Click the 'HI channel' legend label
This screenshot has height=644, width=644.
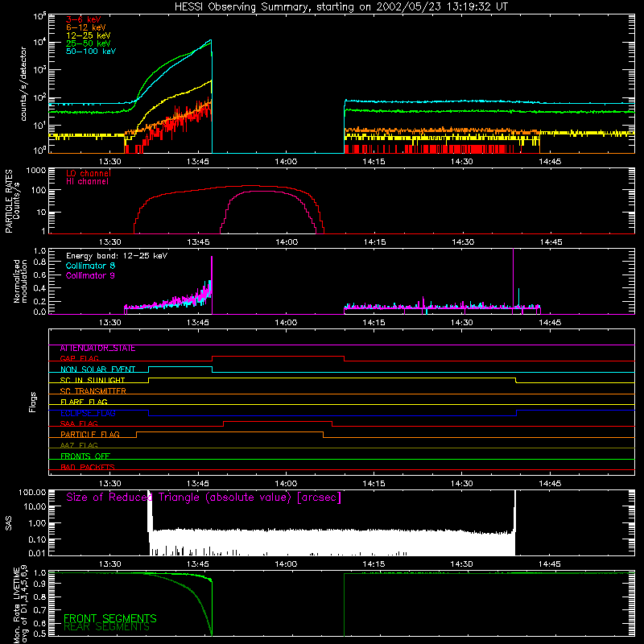point(88,182)
